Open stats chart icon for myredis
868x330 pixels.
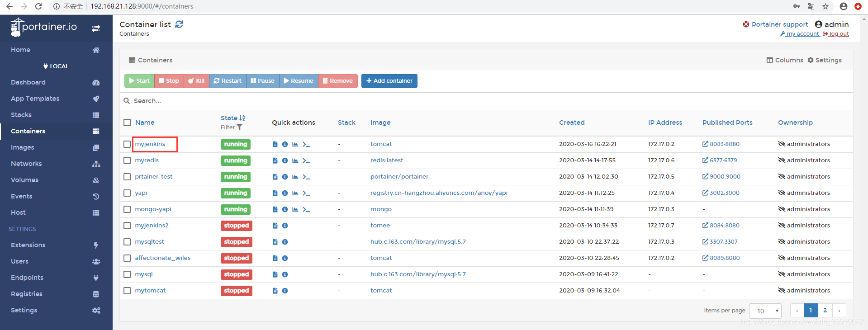pos(295,160)
